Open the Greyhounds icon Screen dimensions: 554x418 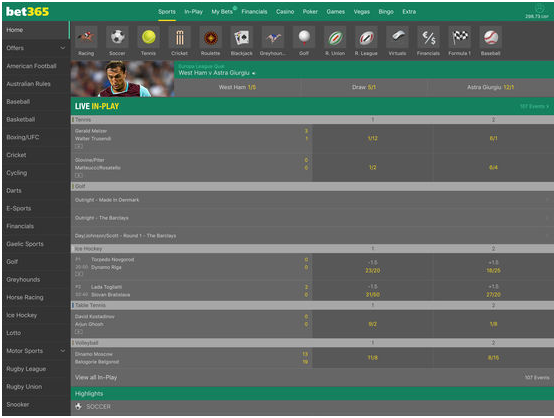click(273, 37)
